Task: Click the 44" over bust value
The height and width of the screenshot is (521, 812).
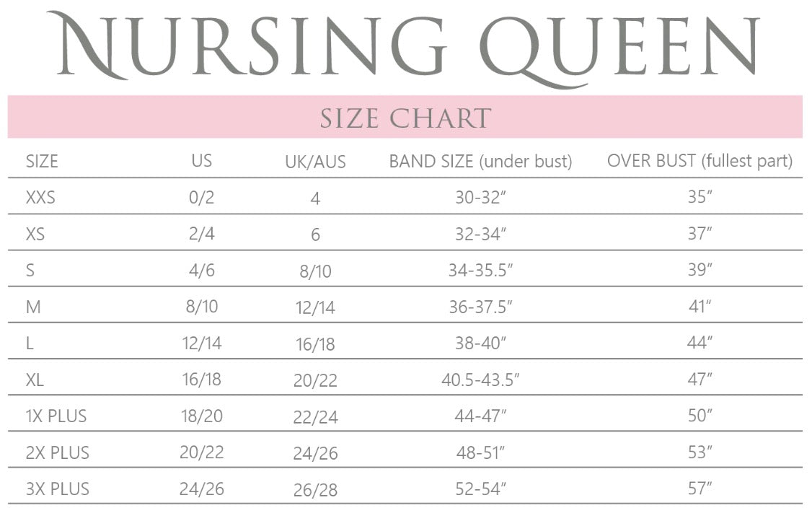Action: click(700, 343)
